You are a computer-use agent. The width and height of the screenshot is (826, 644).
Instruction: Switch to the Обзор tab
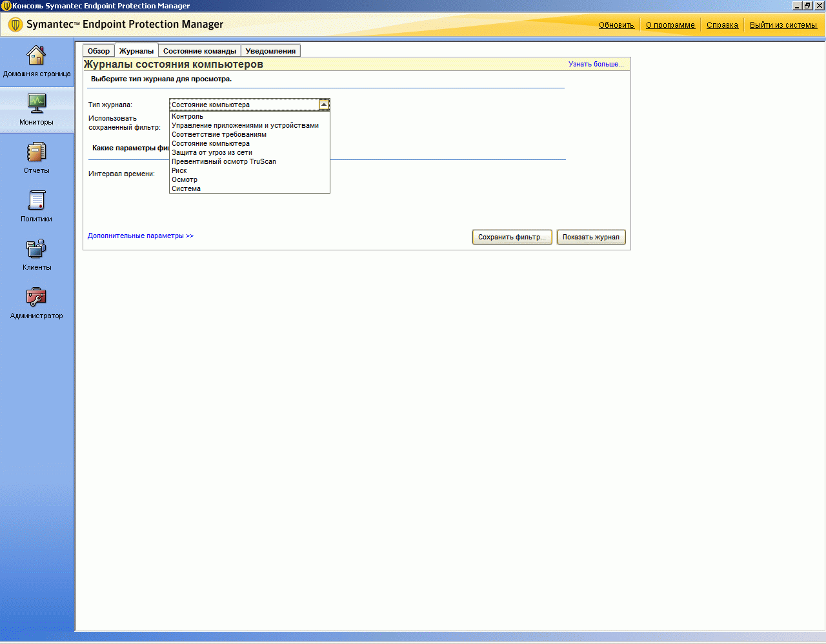tap(99, 51)
